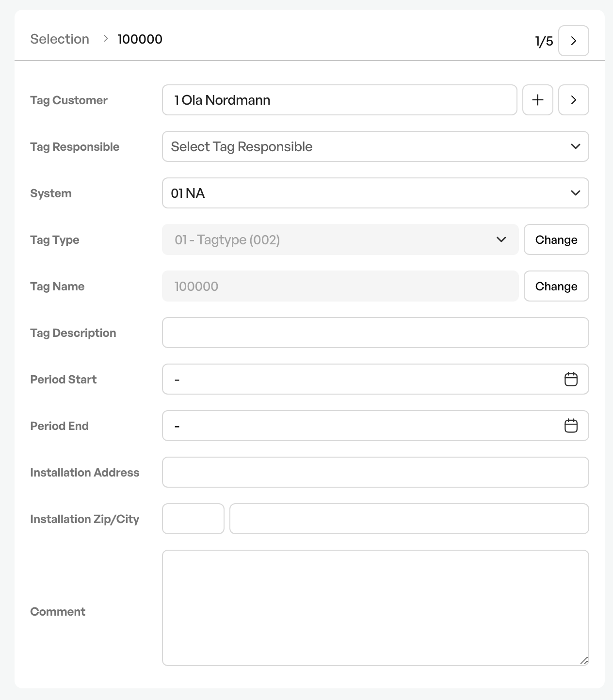Select breadcrumb entry 100000

pos(140,39)
